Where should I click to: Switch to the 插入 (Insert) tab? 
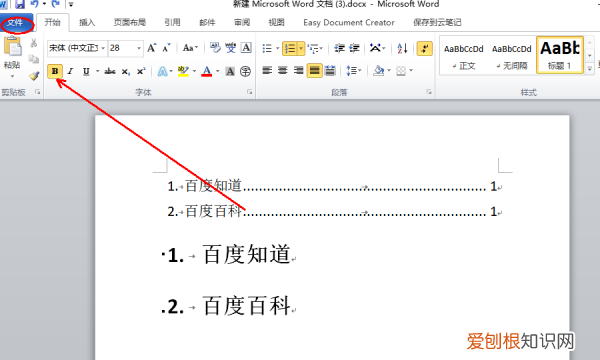[x=87, y=23]
